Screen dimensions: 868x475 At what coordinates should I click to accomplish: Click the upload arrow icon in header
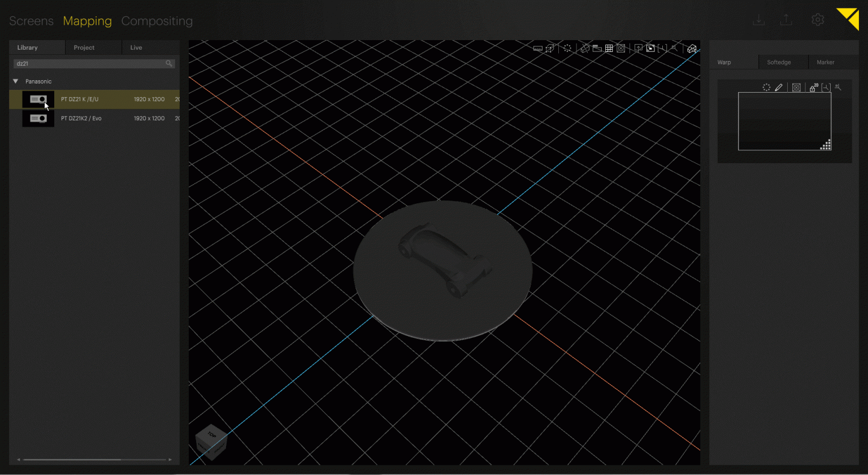click(x=786, y=20)
